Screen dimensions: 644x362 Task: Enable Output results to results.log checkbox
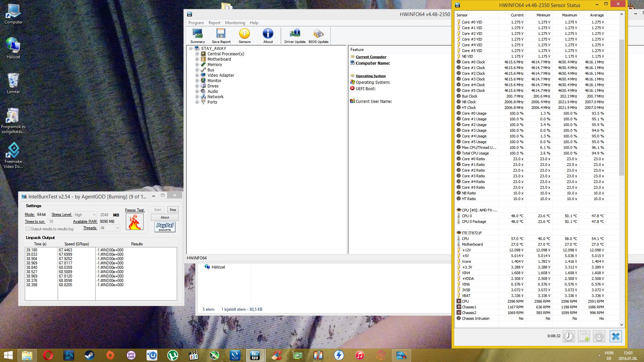(x=28, y=229)
